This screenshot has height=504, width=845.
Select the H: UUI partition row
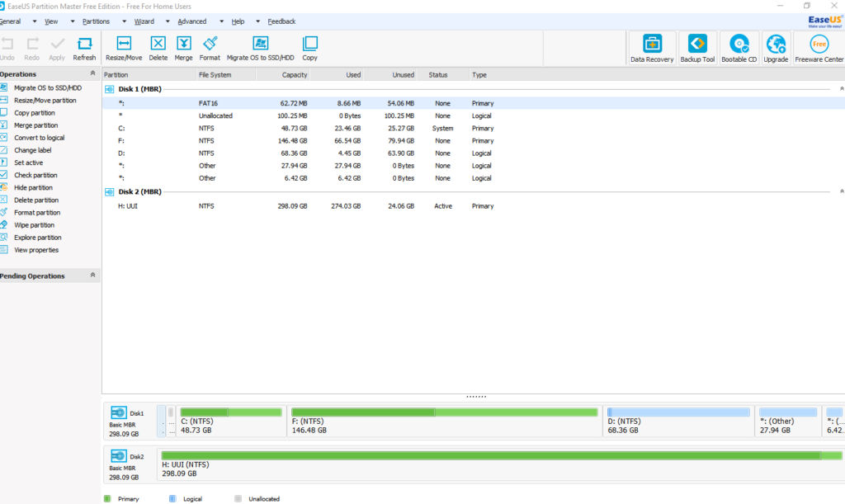coord(473,205)
